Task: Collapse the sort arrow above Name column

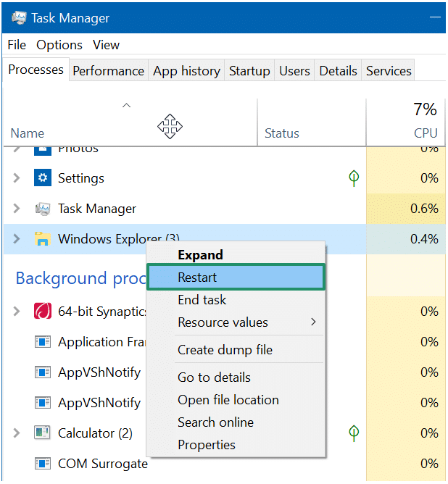Action: pyautogui.click(x=127, y=106)
